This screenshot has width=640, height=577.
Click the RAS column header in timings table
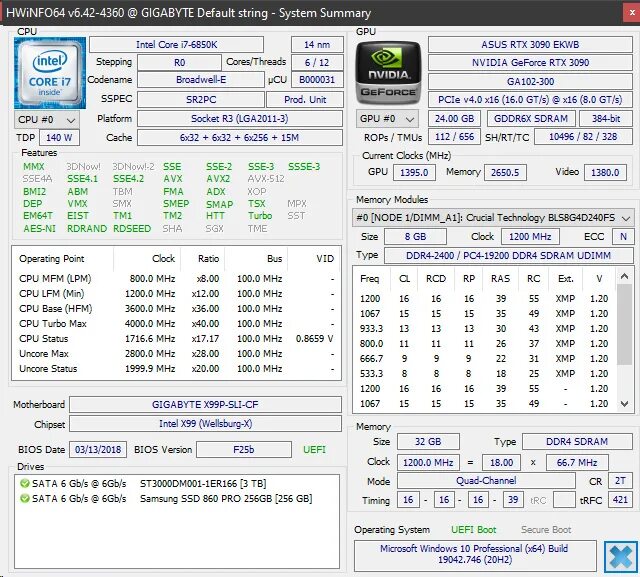coord(500,279)
